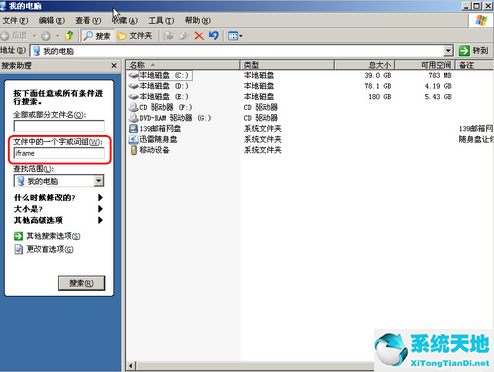Click the Windows flag logo icon

click(x=481, y=21)
